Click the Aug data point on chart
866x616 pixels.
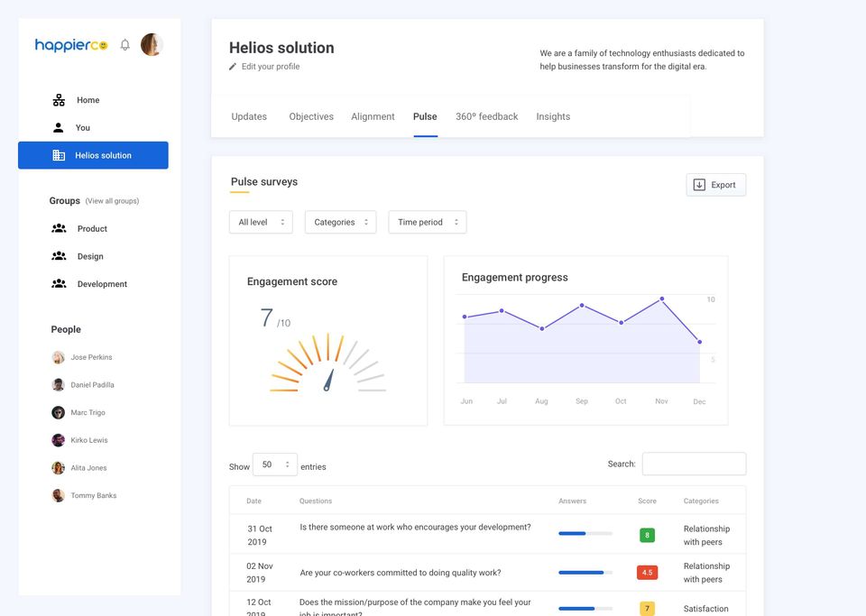[x=542, y=328]
